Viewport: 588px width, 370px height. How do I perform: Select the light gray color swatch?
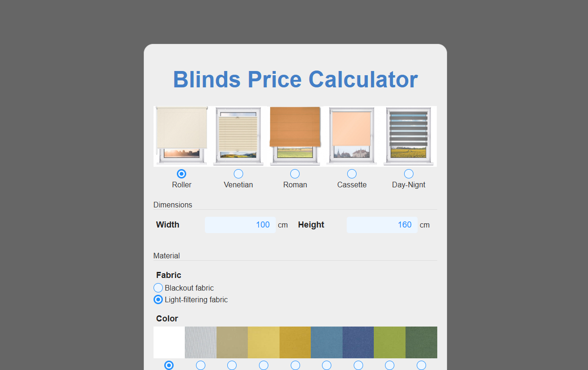coord(201,342)
